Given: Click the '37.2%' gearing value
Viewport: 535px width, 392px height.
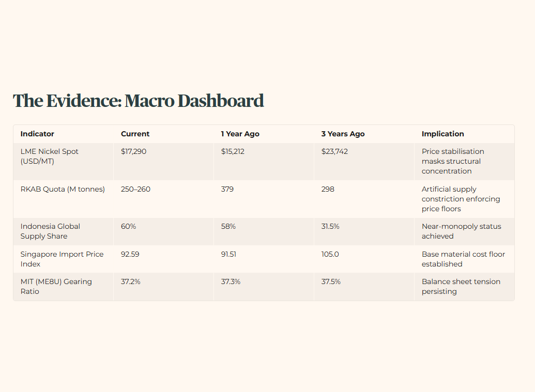Looking at the screenshot, I should pyautogui.click(x=130, y=281).
